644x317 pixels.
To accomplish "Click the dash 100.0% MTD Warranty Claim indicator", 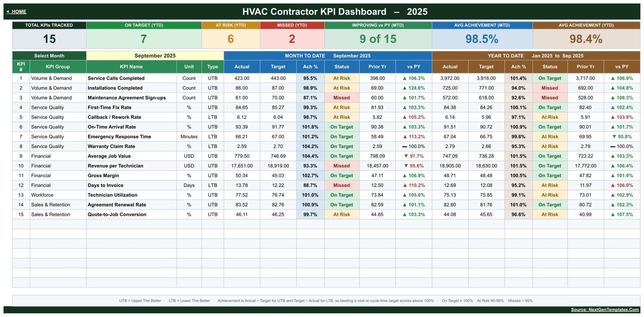I will pos(413,146).
